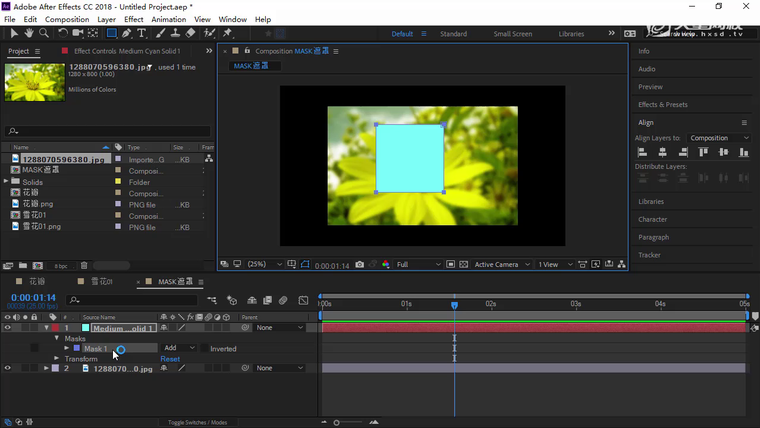Switch to the Small Screen workspace
This screenshot has height=428, width=760.
point(513,34)
